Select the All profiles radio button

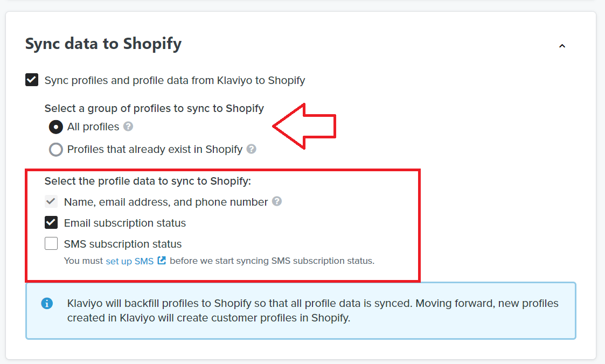coord(56,127)
